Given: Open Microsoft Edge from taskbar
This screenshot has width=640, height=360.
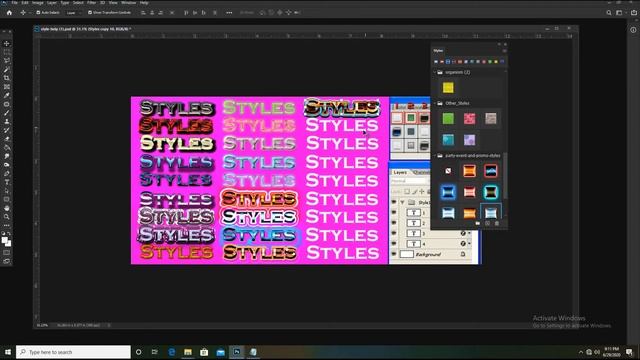Looking at the screenshot, I should pyautogui.click(x=171, y=352).
